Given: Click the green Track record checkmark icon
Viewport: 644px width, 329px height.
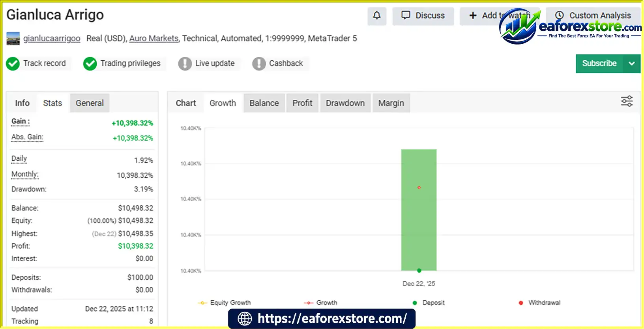Looking at the screenshot, I should (13, 63).
